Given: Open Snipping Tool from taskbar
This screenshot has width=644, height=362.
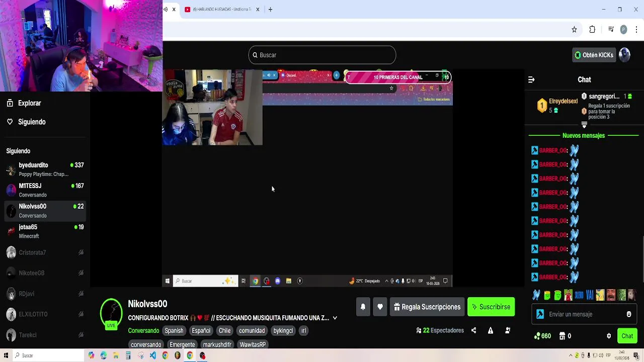Looking at the screenshot, I should tap(140, 355).
